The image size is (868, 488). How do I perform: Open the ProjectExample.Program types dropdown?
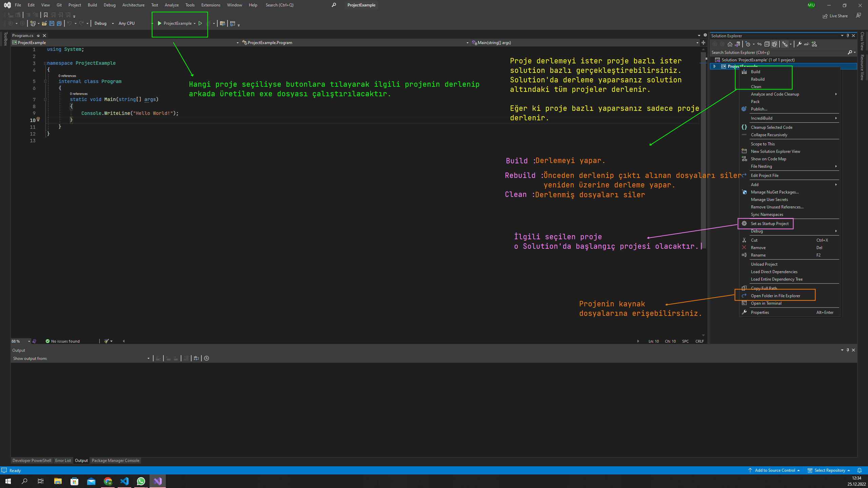355,43
